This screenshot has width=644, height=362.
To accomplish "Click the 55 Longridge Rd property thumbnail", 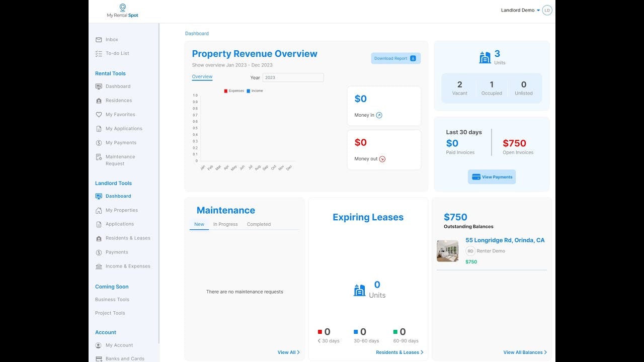I will (448, 251).
